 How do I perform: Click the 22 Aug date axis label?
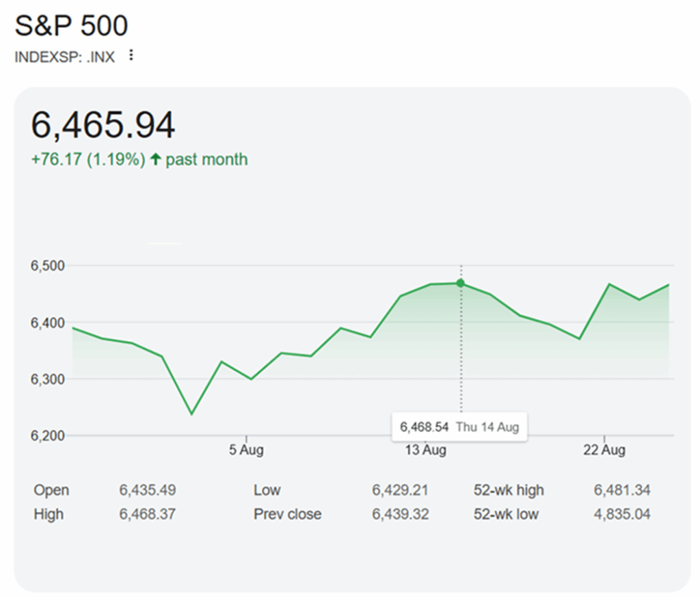[x=604, y=450]
